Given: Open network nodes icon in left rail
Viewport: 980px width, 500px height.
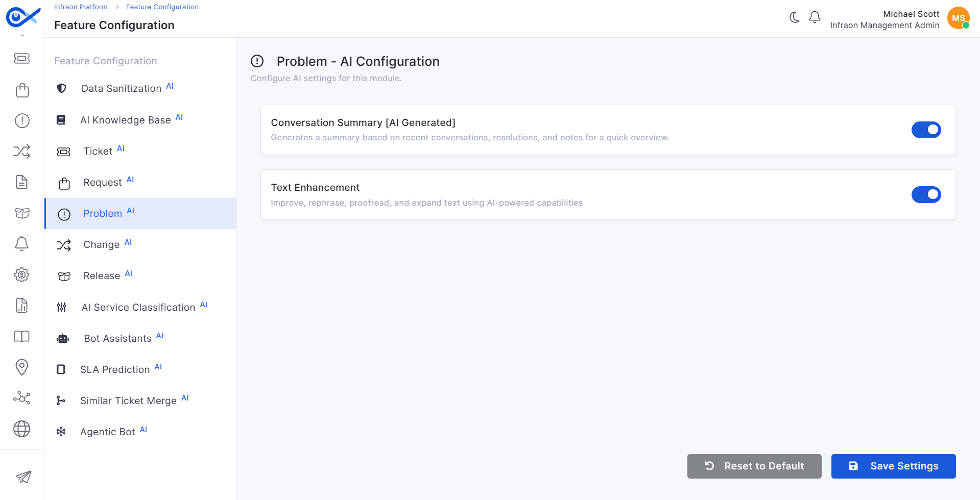Looking at the screenshot, I should click(x=22, y=398).
